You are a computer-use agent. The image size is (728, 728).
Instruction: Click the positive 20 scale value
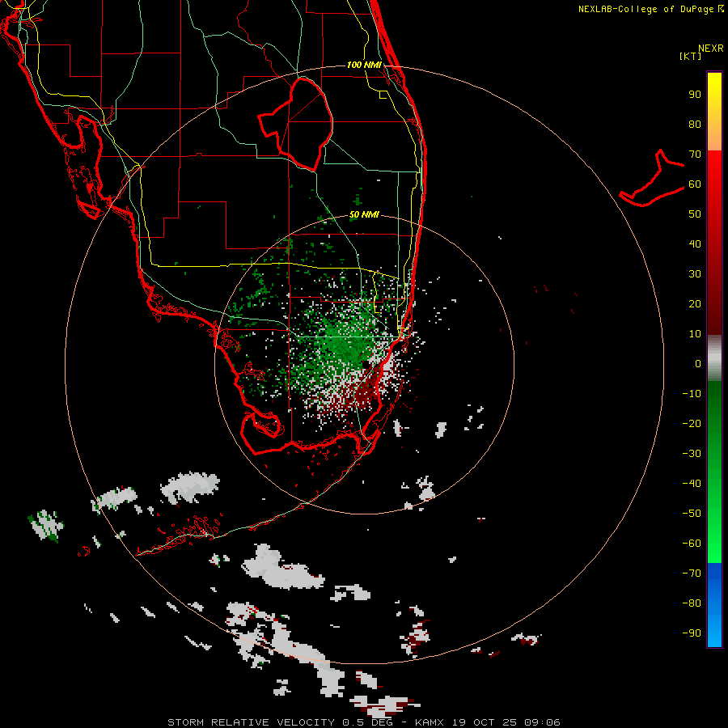click(695, 303)
